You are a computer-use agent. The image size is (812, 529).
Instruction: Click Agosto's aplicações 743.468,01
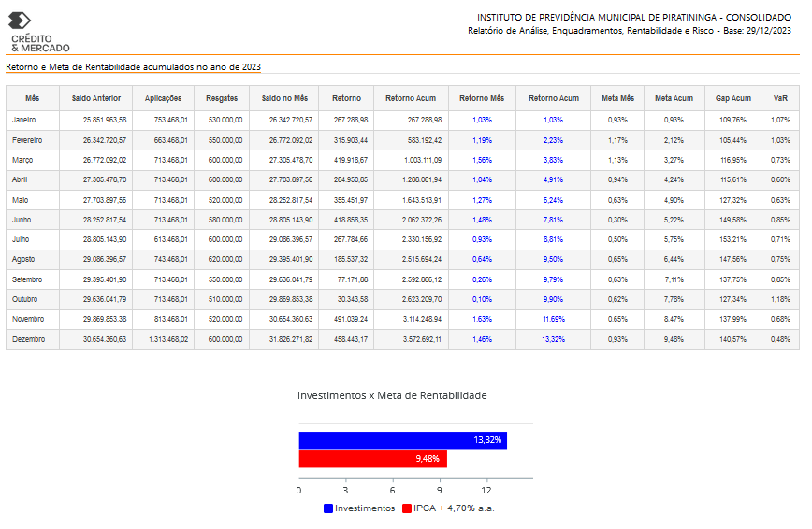tap(171, 259)
